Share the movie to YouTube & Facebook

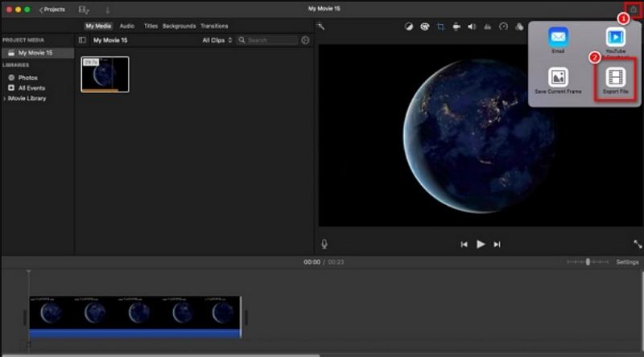[x=615, y=41]
